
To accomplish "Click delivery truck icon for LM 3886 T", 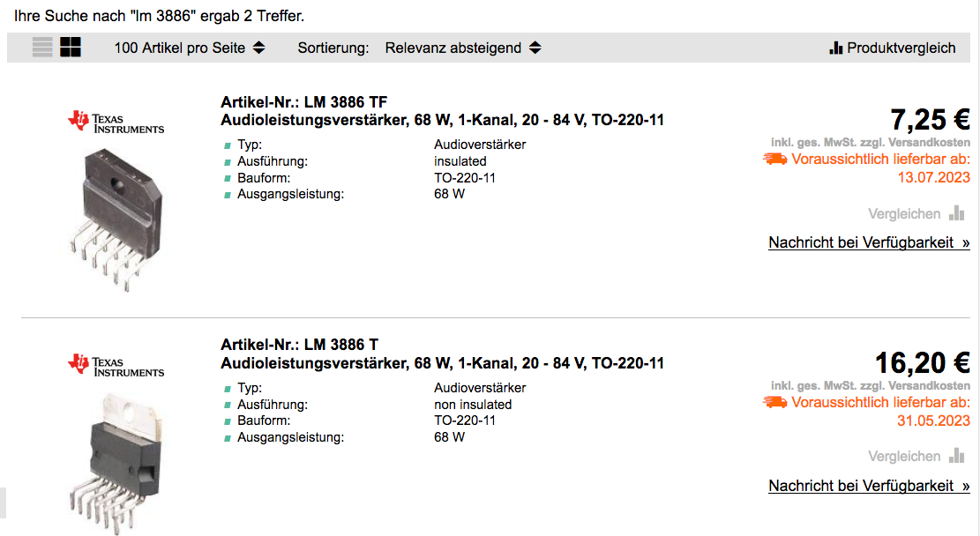I will [775, 402].
